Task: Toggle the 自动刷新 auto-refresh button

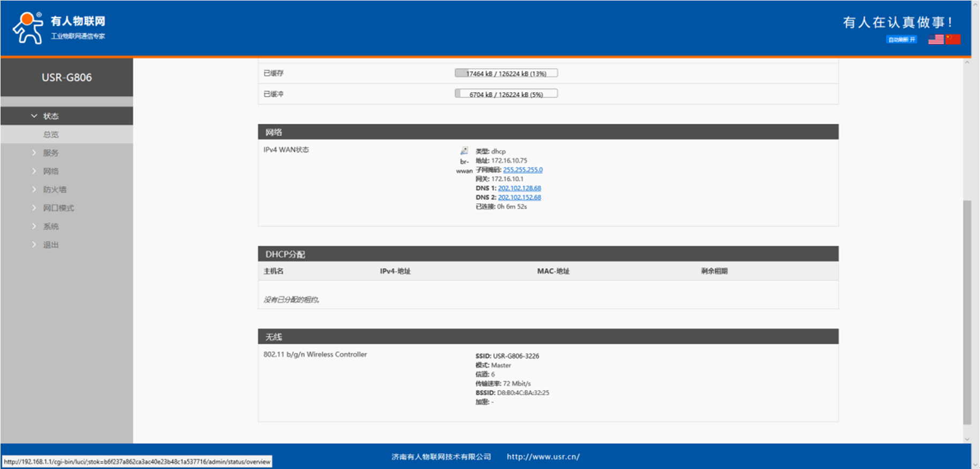Action: coord(902,39)
